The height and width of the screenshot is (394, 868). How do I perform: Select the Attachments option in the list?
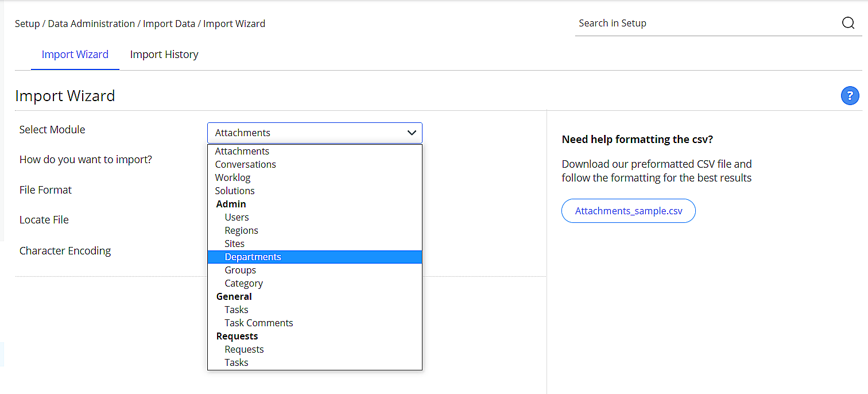point(242,151)
